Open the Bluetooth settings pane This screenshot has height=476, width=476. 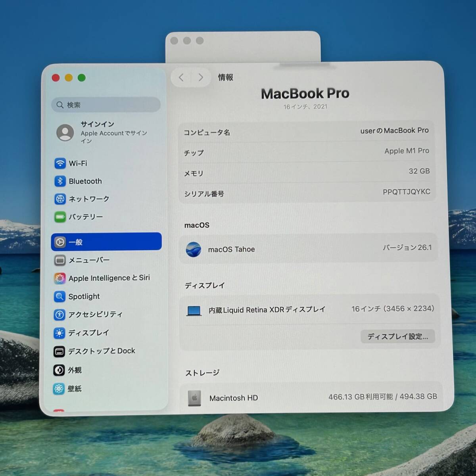pyautogui.click(x=106, y=181)
